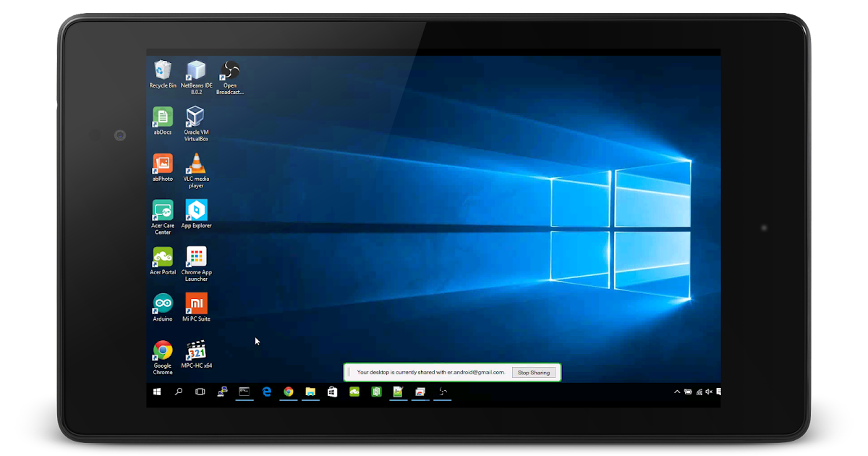Expand hidden system tray icons chevron
This screenshot has width=868, height=456.
pyautogui.click(x=677, y=392)
